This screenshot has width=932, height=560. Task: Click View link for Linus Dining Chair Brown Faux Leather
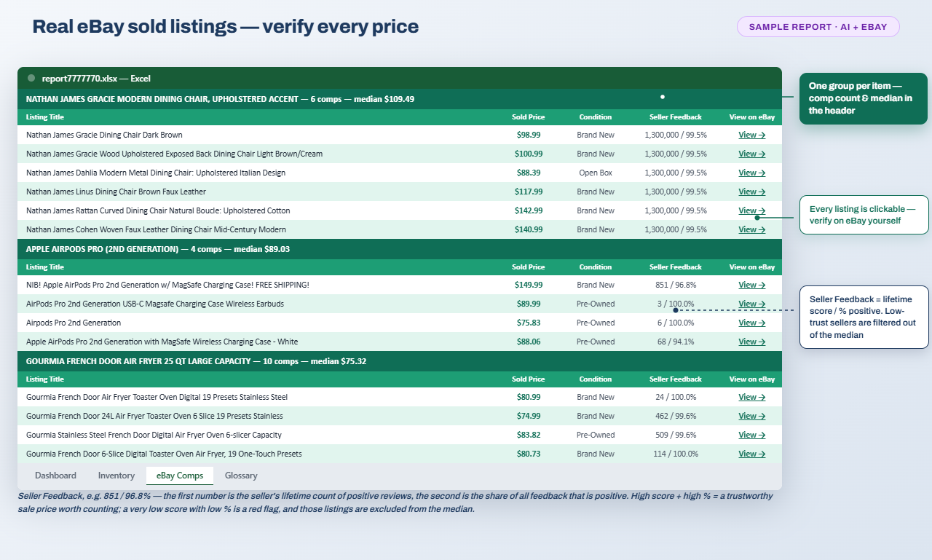752,192
